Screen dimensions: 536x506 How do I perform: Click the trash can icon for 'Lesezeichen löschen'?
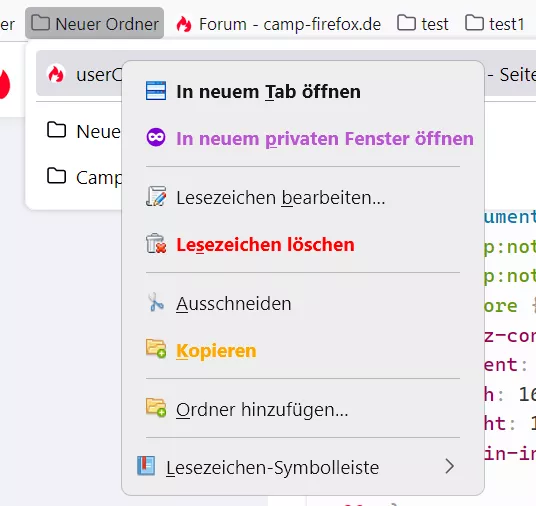click(156, 243)
